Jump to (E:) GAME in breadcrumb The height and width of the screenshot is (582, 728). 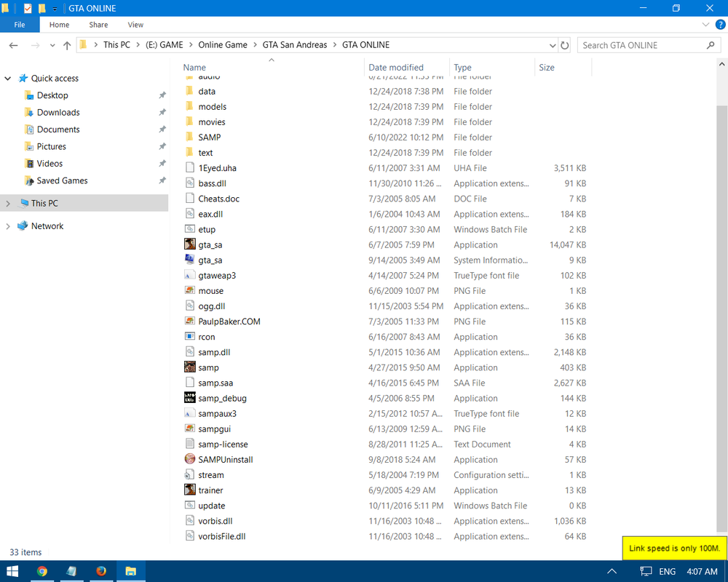(165, 45)
